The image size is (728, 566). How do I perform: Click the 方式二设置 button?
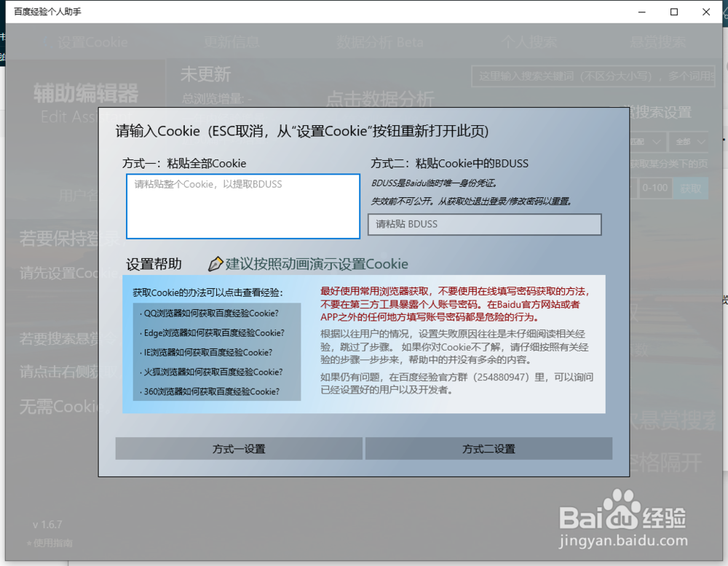coord(488,449)
